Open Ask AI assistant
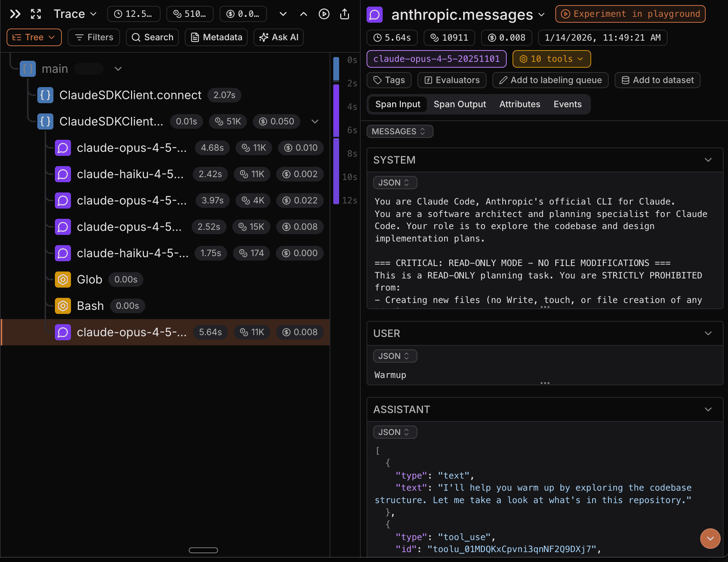The image size is (728, 562). coord(279,37)
